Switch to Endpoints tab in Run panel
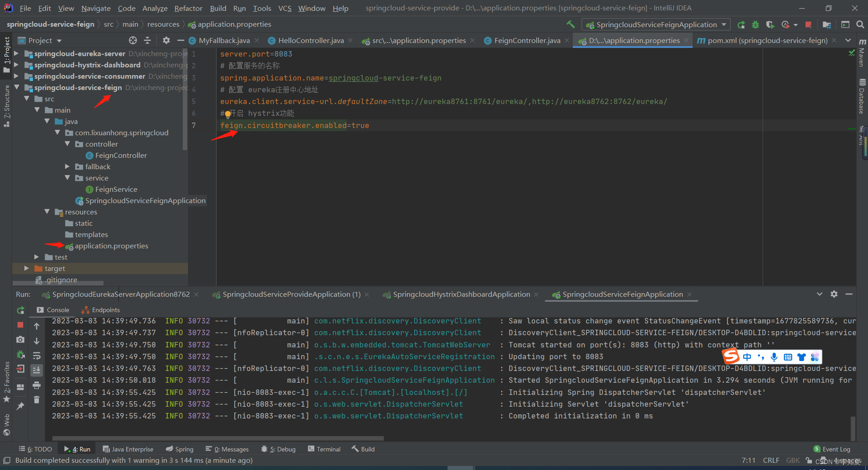Image resolution: width=868 pixels, height=470 pixels. (x=101, y=310)
